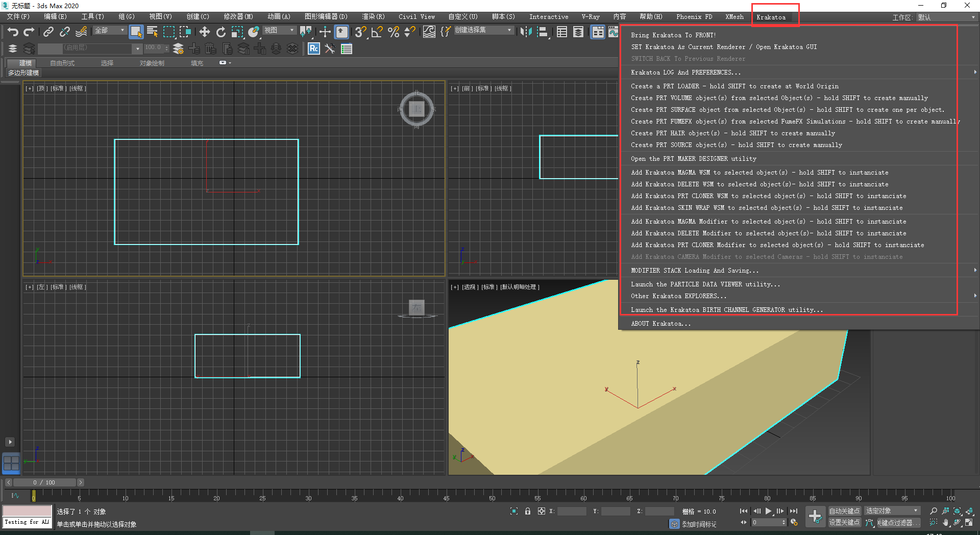980x535 pixels.
Task: Select the Scale tool icon
Action: coord(237,32)
